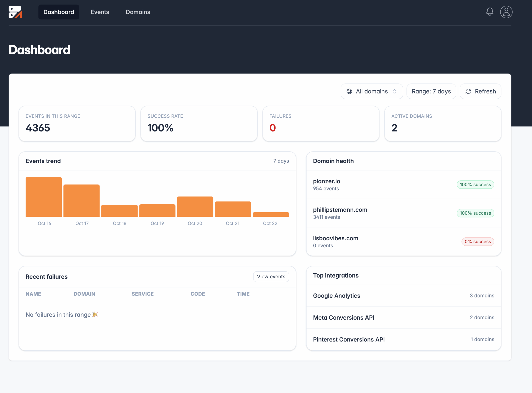The width and height of the screenshot is (532, 393).
Task: Switch to the Domains tab
Action: [138, 12]
